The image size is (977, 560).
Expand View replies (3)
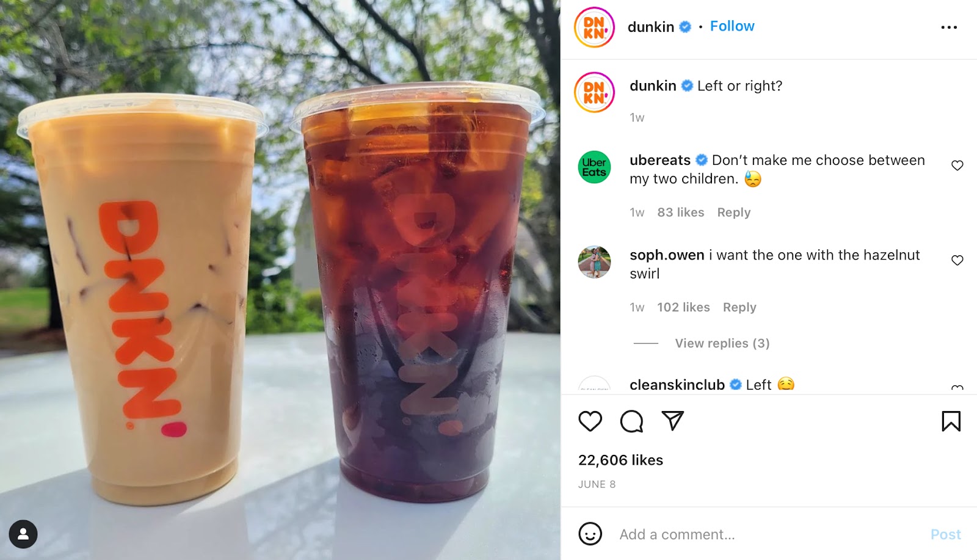coord(722,343)
